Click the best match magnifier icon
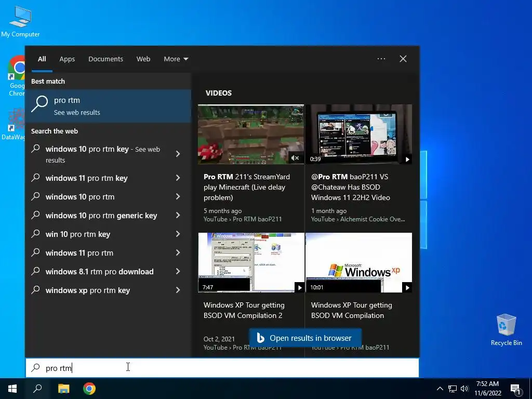532x399 pixels. (x=39, y=104)
